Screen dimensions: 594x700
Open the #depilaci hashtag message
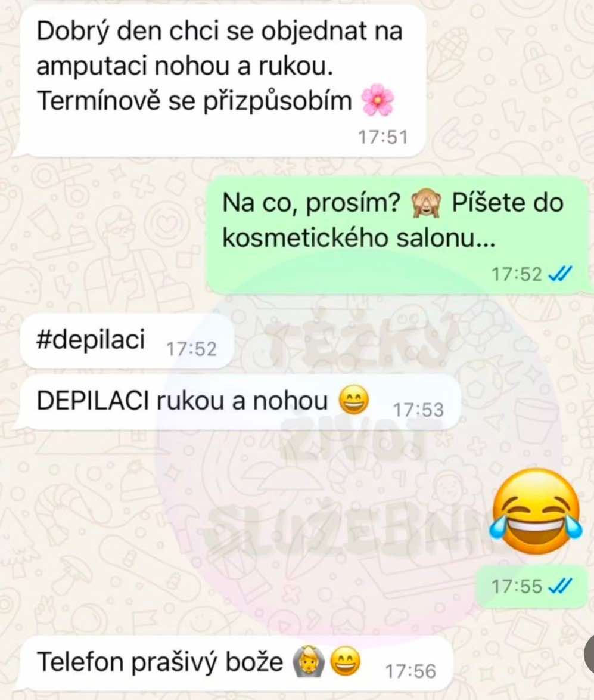[127, 341]
